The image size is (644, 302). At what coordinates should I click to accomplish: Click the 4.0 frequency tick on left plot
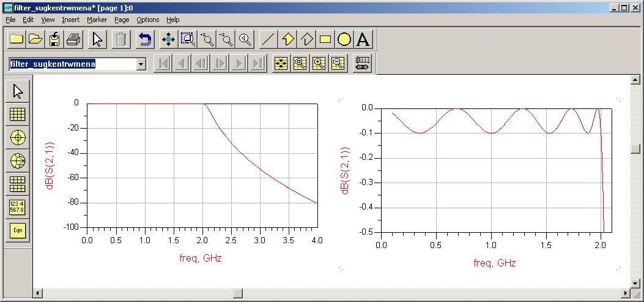pyautogui.click(x=317, y=240)
